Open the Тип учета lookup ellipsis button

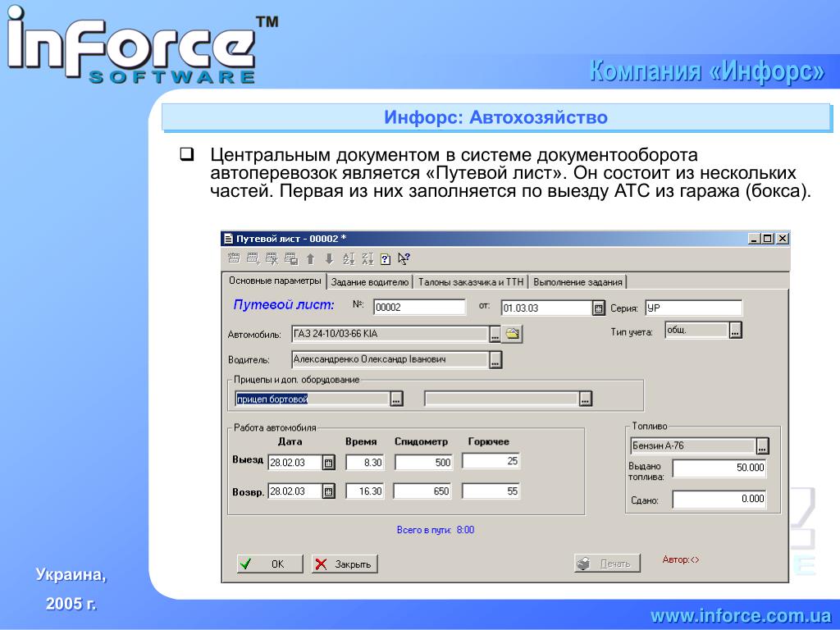(735, 331)
